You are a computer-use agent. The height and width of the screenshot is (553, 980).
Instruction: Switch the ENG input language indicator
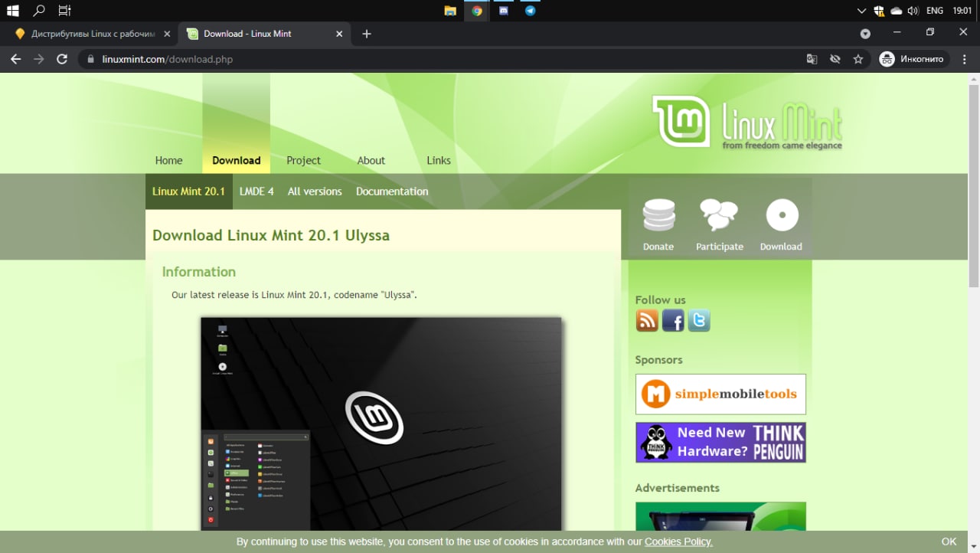point(934,11)
